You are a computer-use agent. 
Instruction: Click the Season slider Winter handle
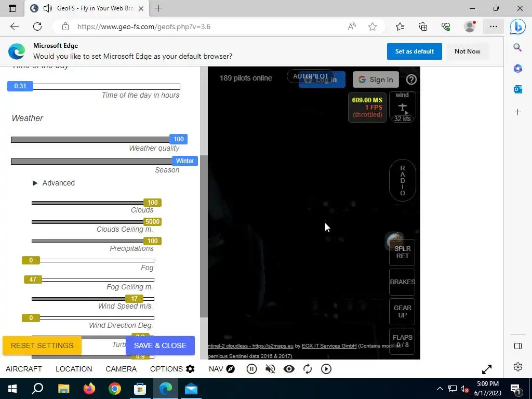(x=185, y=161)
